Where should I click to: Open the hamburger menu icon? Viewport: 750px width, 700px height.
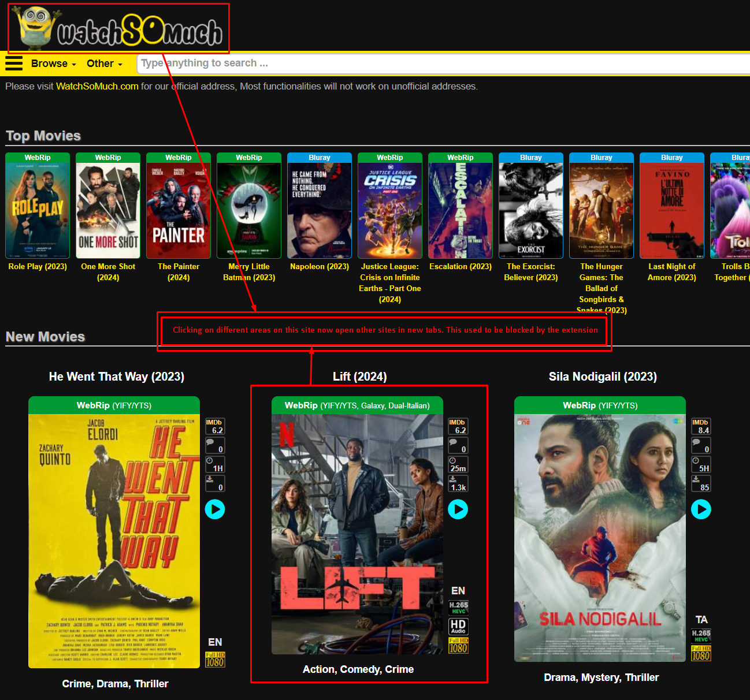click(14, 63)
